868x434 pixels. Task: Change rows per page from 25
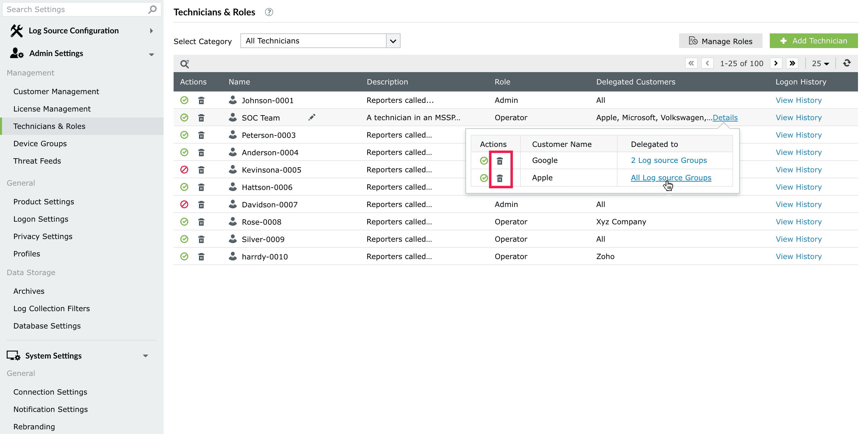click(820, 63)
